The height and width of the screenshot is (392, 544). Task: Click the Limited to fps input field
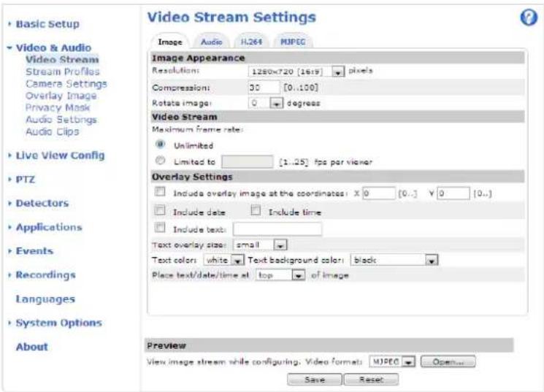pyautogui.click(x=247, y=161)
